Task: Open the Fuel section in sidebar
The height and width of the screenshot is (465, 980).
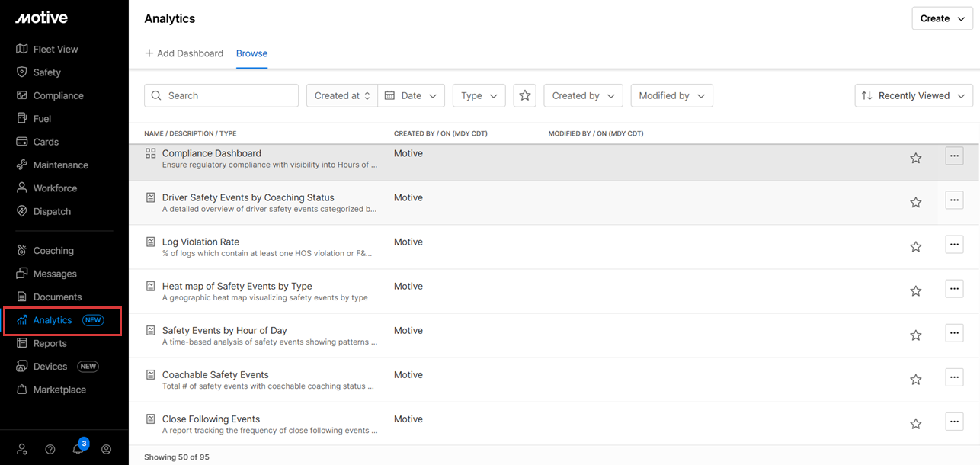Action: (x=42, y=119)
